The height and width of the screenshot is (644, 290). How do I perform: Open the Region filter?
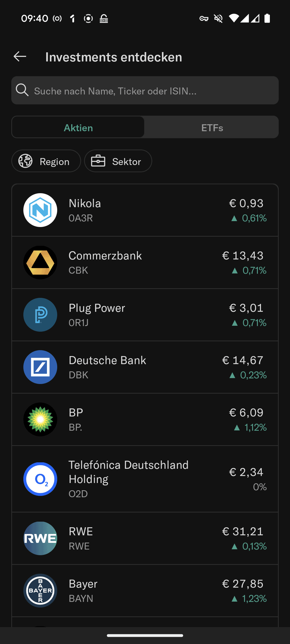tap(46, 161)
